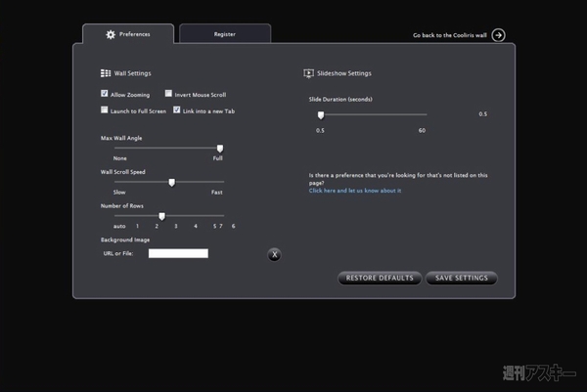The image size is (587, 392).
Task: Click the 'Slow' scroll speed label
Action: (119, 193)
